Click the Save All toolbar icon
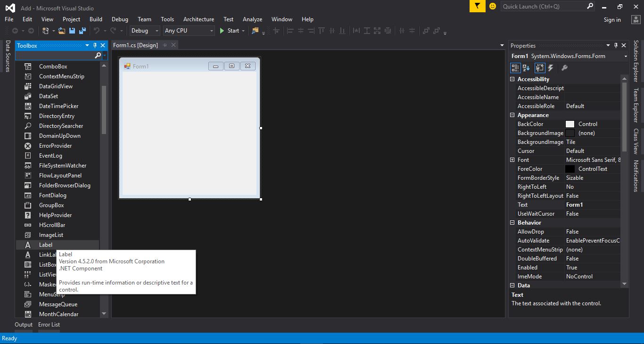Viewport: 644px width, 344px height. pyautogui.click(x=82, y=31)
